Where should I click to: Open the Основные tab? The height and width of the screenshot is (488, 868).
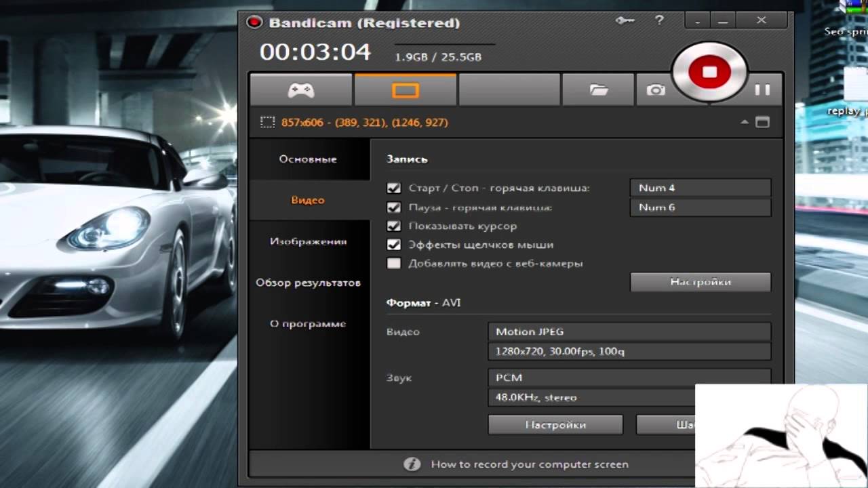[308, 159]
